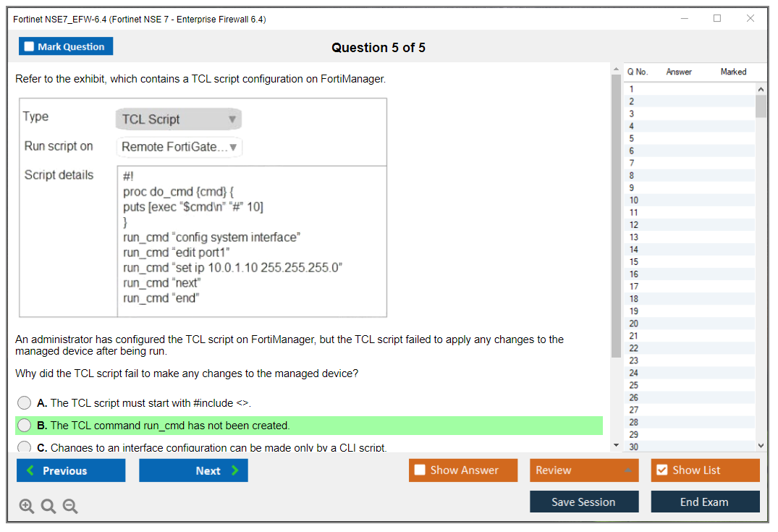Uncheck the Show List option

[x=661, y=470]
